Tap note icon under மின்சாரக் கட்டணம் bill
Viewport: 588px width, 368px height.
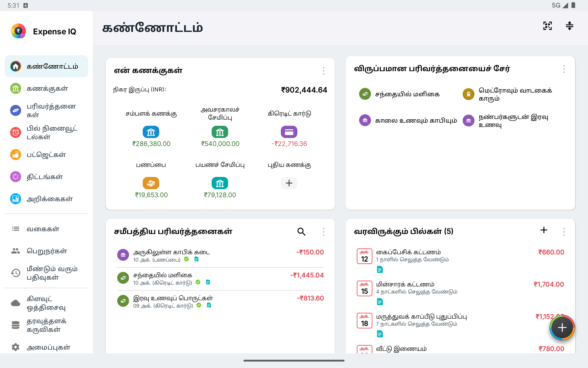click(380, 302)
